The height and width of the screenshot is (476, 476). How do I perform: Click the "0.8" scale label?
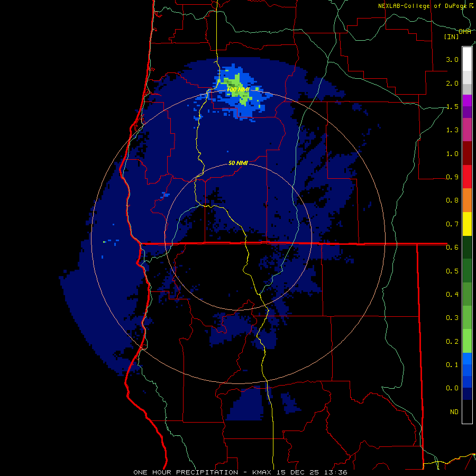(x=452, y=200)
